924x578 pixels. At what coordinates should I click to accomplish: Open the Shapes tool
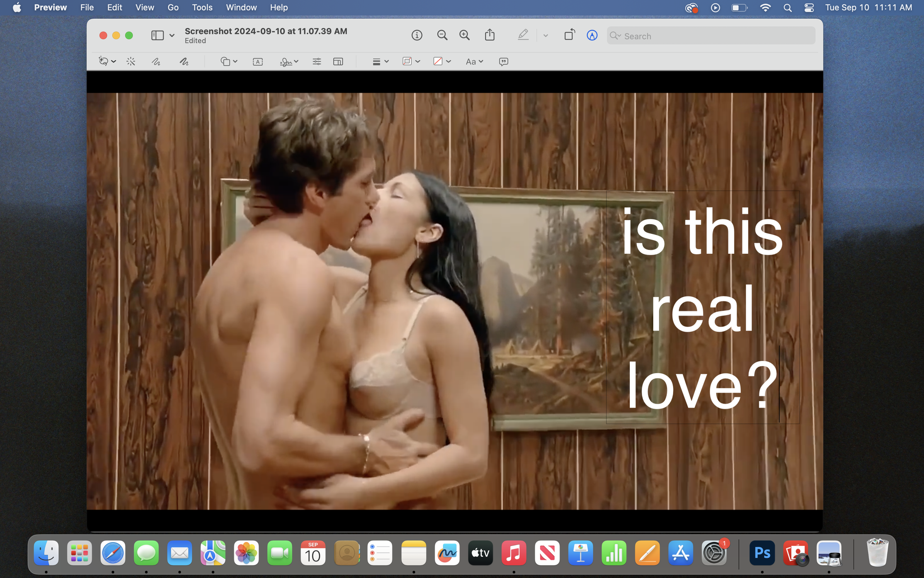tap(225, 61)
